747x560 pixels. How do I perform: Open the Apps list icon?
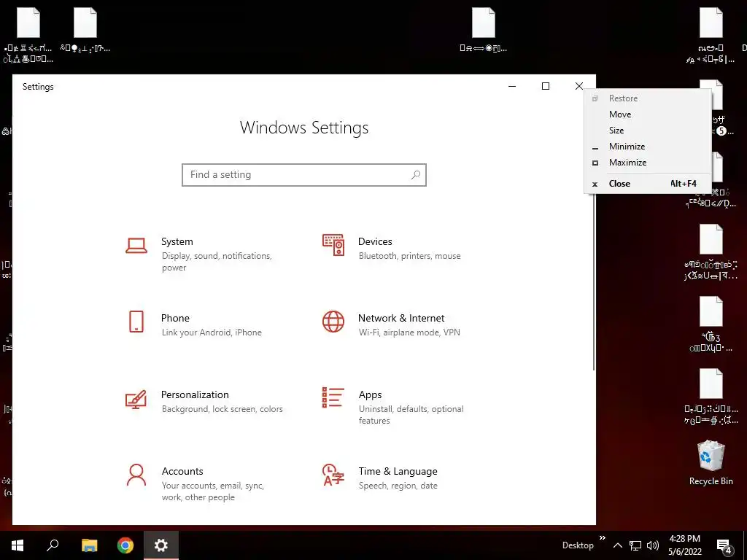pos(333,397)
